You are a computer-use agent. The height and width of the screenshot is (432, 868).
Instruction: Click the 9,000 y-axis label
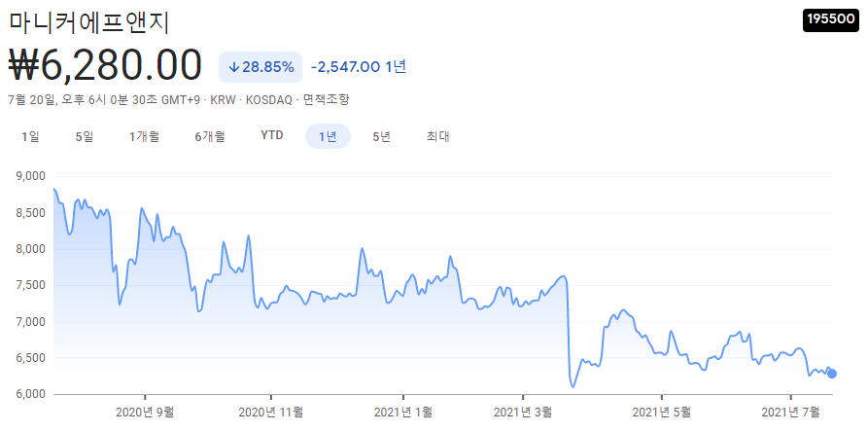(31, 176)
